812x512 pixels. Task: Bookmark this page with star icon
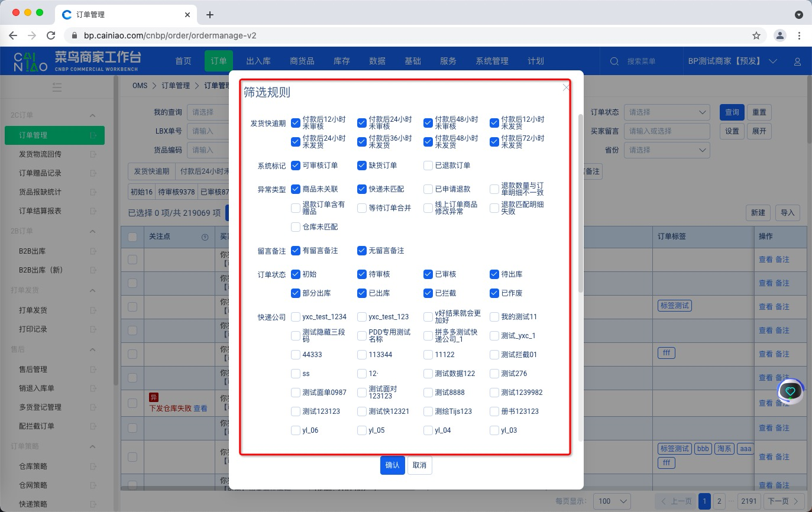pyautogui.click(x=756, y=35)
